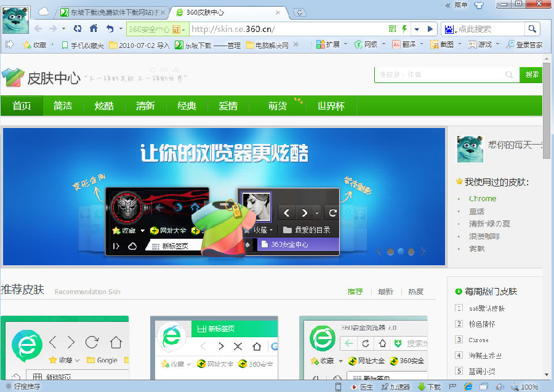Close the 东坡下载 tab
The image size is (554, 392).
point(163,13)
